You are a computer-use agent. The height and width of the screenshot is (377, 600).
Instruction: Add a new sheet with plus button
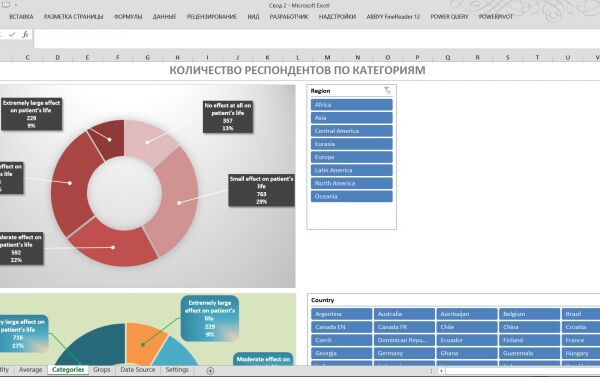coord(210,370)
